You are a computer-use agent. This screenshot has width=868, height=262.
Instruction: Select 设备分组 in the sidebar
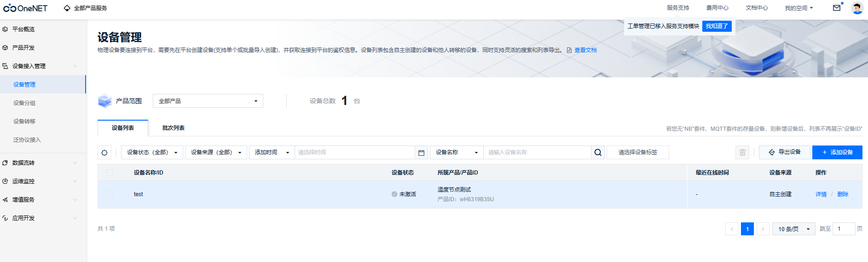click(x=24, y=103)
